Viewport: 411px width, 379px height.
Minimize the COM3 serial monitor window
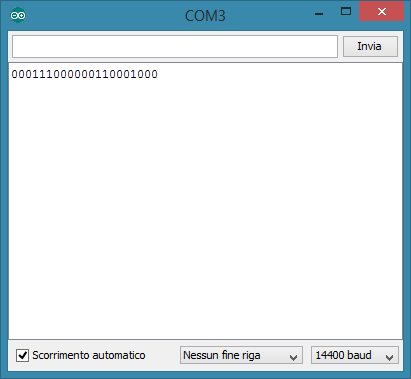[319, 14]
